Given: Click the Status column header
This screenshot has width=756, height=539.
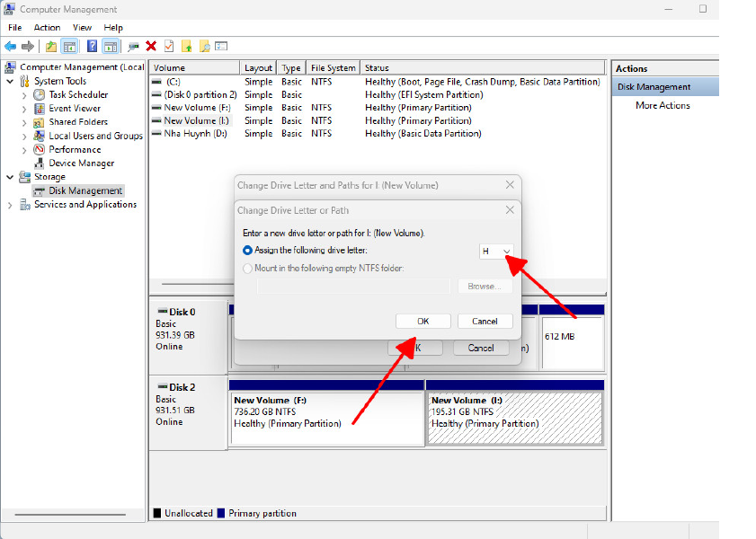Looking at the screenshot, I should pyautogui.click(x=483, y=68).
